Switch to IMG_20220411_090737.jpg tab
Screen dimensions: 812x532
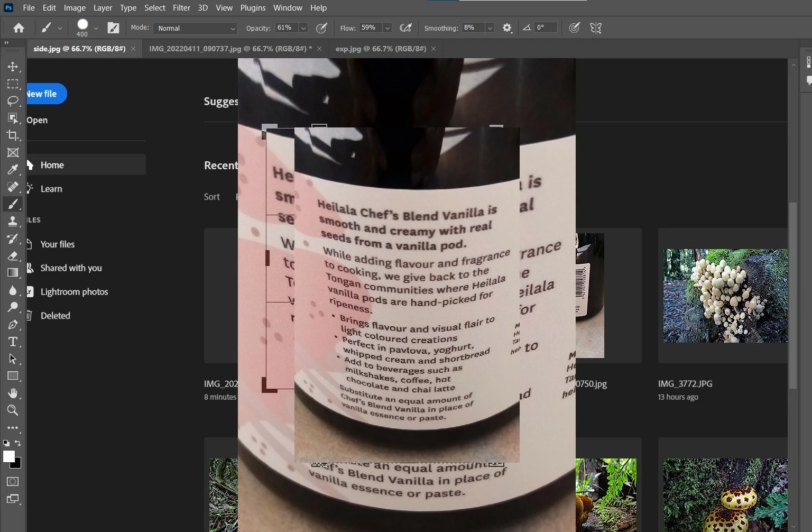tap(230, 49)
